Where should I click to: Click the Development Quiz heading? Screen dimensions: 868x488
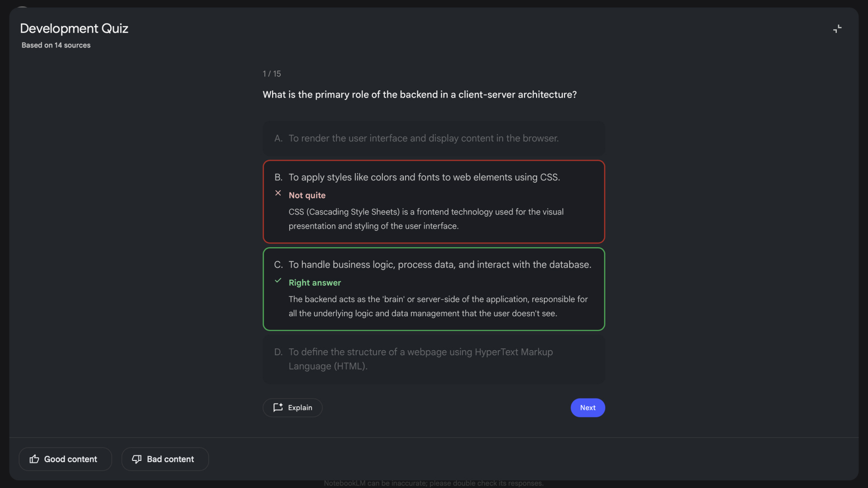click(x=74, y=28)
